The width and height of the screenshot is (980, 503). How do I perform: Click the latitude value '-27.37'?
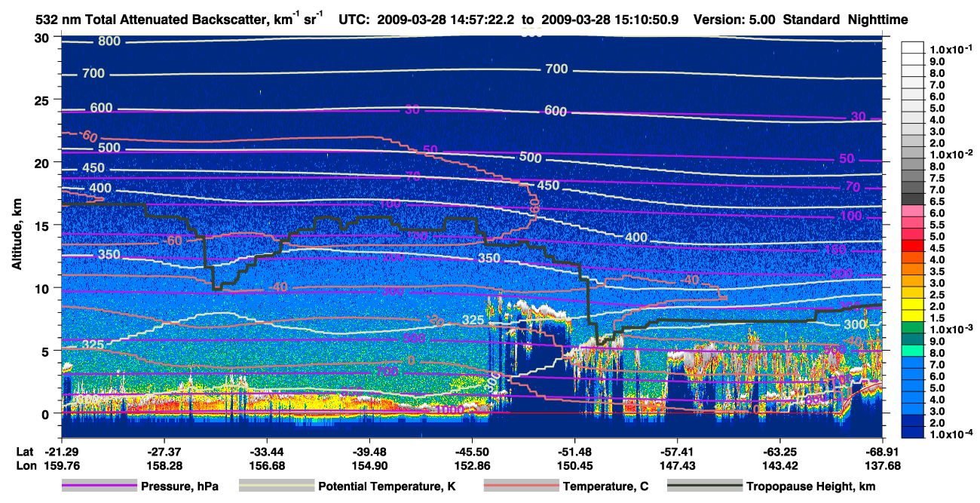tap(164, 451)
